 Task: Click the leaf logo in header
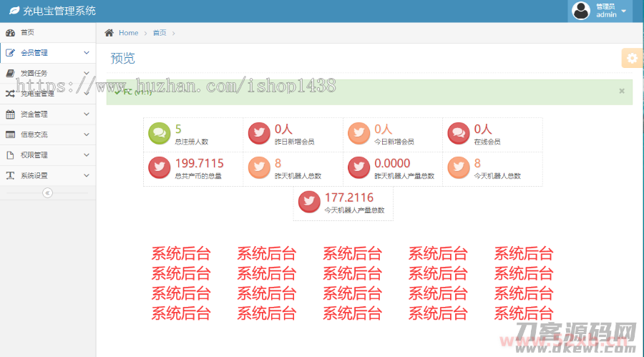(13, 11)
